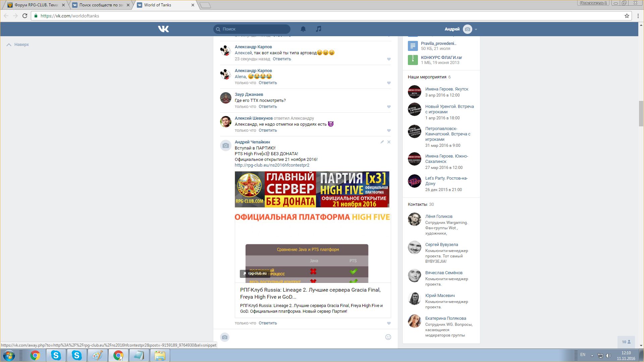
Task: Reply to Алексей Шевкунов's comment
Action: [268, 130]
